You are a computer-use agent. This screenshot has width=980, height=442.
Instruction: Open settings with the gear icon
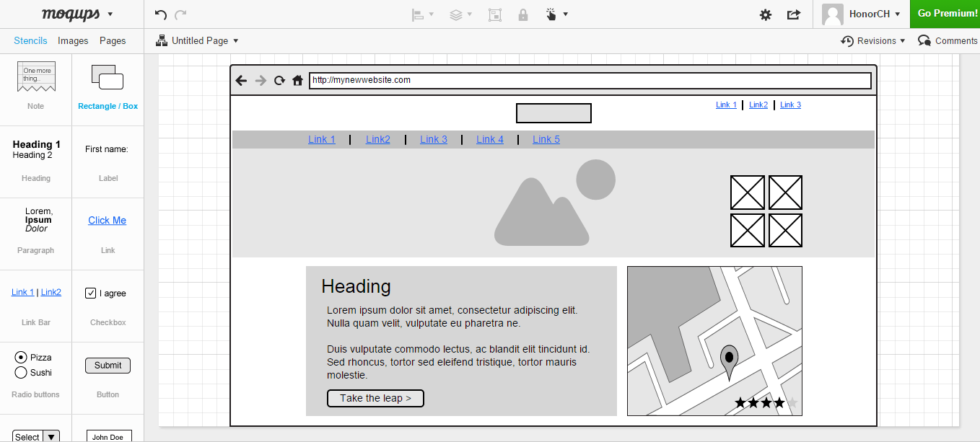pyautogui.click(x=766, y=14)
